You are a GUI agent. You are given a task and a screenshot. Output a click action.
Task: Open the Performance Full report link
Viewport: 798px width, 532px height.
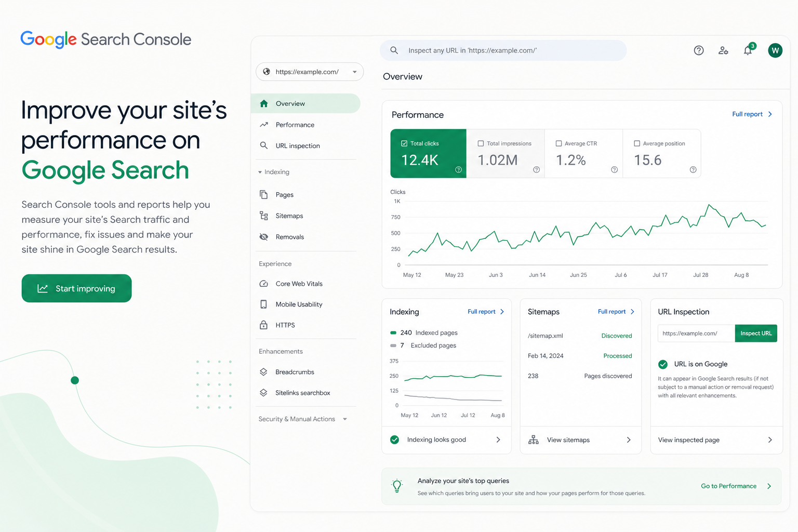click(747, 114)
